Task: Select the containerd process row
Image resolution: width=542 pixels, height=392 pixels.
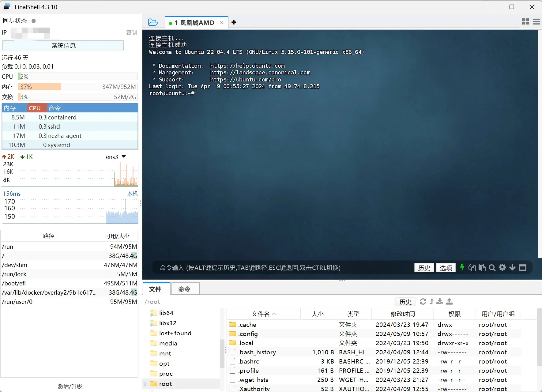Action: pyautogui.click(x=70, y=117)
